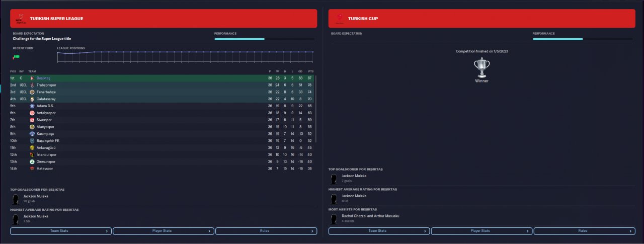Click cup top goalscorer player silhouette
Image resolution: width=644 pixels, height=244 pixels.
pos(334,178)
